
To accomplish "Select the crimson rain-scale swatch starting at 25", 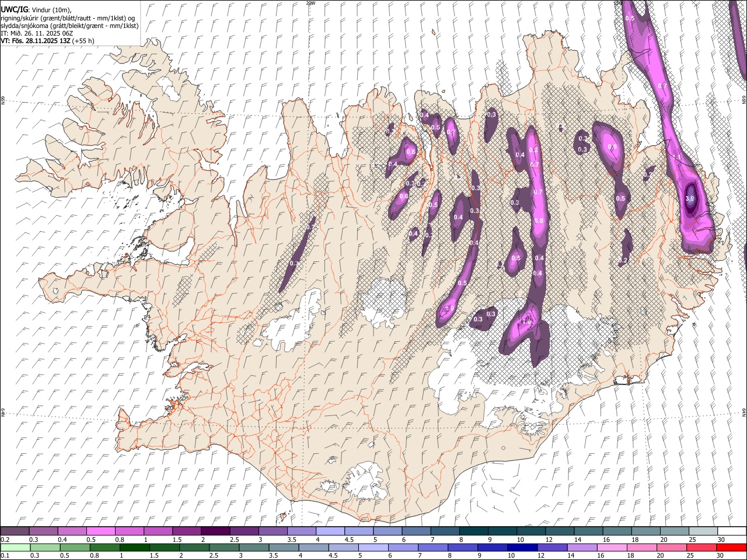I will (701, 547).
